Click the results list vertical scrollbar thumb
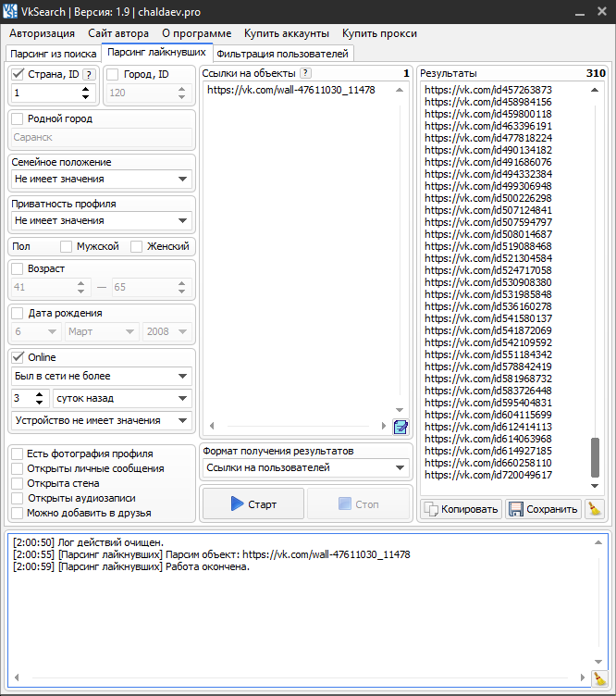This screenshot has width=616, height=696. coord(595,455)
